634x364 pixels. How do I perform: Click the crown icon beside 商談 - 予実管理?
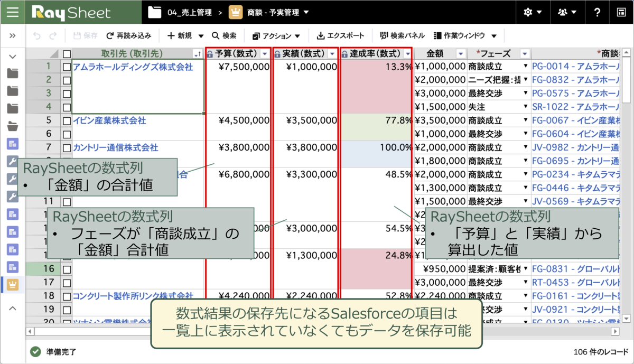236,12
